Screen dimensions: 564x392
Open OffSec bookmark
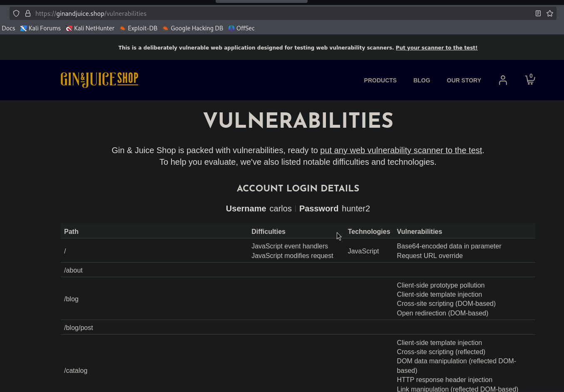pos(241,28)
